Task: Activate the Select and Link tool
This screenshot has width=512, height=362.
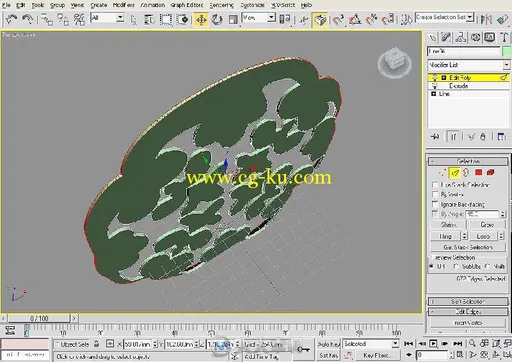Action: click(x=47, y=19)
